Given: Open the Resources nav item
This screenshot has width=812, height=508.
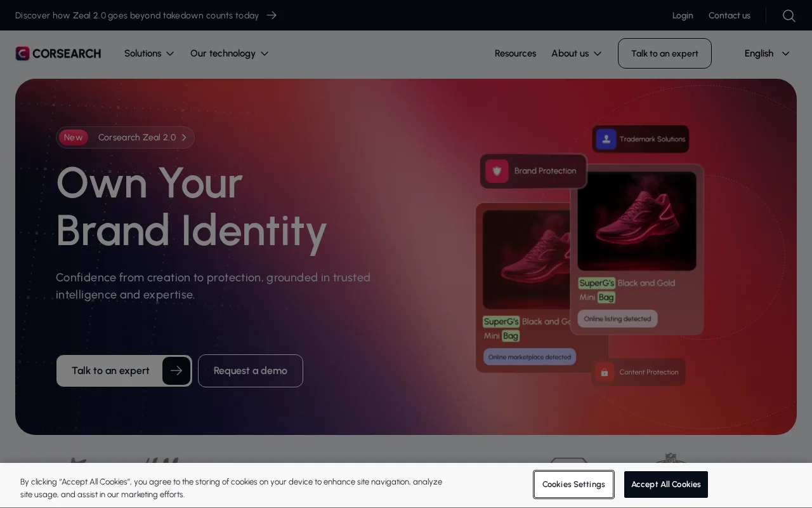Looking at the screenshot, I should 515,53.
